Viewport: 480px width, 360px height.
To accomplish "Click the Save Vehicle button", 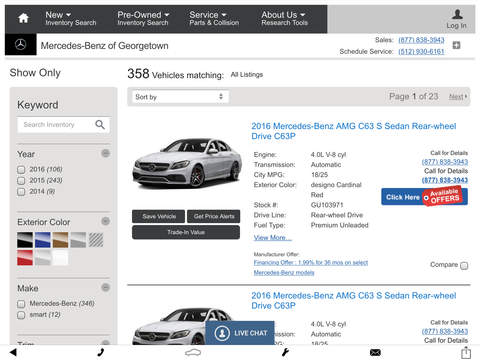I will [x=158, y=216].
